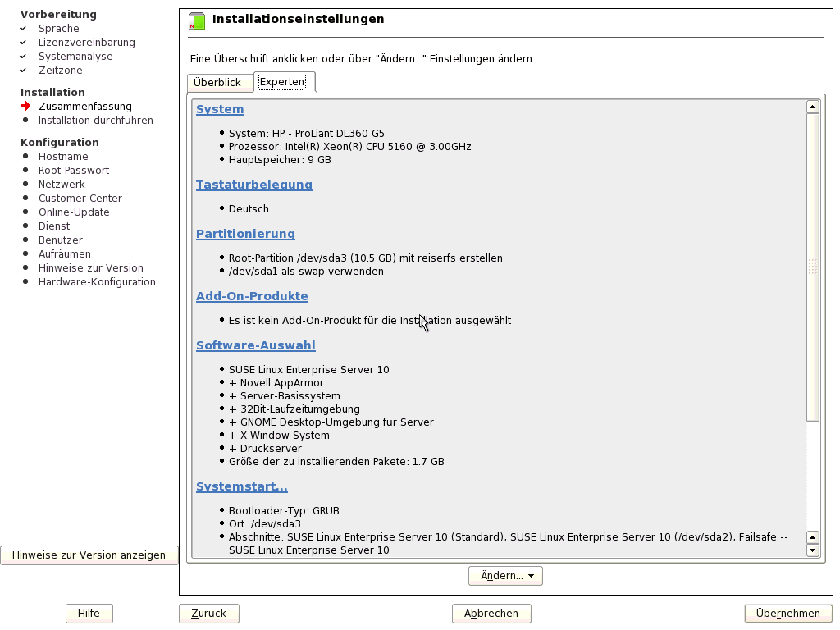Image resolution: width=840 pixels, height=630 pixels.
Task: Open the Software-Auswahl heading link
Action: 256,345
